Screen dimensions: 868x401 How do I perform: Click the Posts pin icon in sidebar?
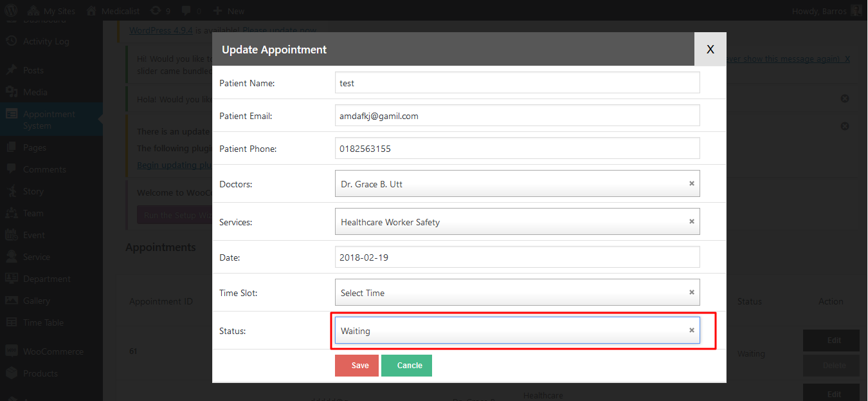[x=12, y=70]
